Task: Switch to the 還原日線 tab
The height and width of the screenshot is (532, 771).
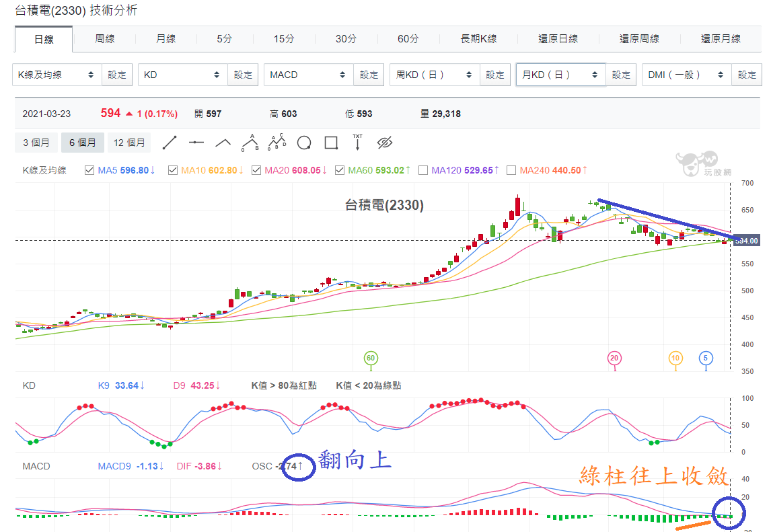Action: click(x=558, y=39)
